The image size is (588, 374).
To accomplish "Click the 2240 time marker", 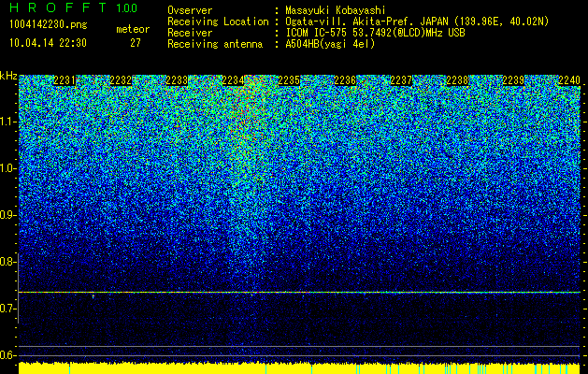I will [569, 80].
